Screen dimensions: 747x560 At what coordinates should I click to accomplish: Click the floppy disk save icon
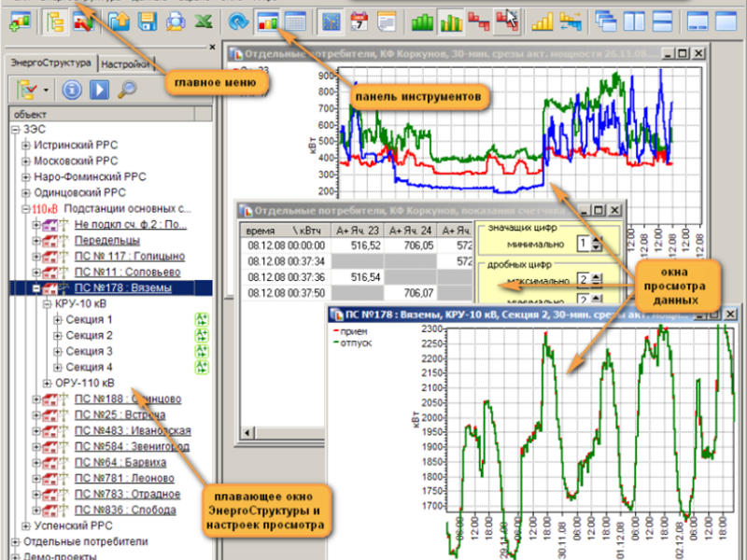coord(148,21)
